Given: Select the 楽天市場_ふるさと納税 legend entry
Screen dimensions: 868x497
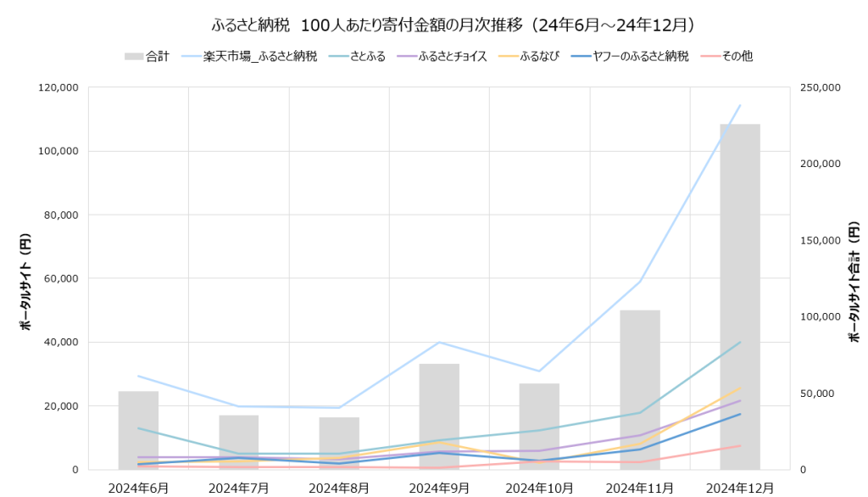Looking at the screenshot, I should (249, 56).
